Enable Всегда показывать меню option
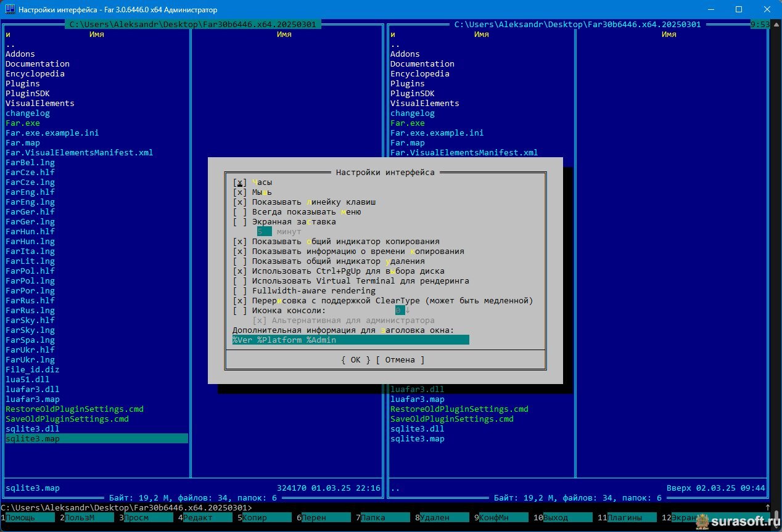The image size is (782, 532). point(240,212)
